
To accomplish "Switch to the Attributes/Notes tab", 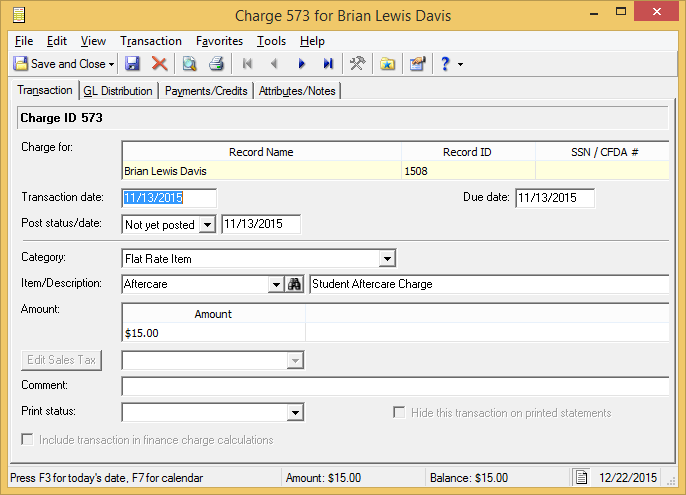I will pos(297,91).
